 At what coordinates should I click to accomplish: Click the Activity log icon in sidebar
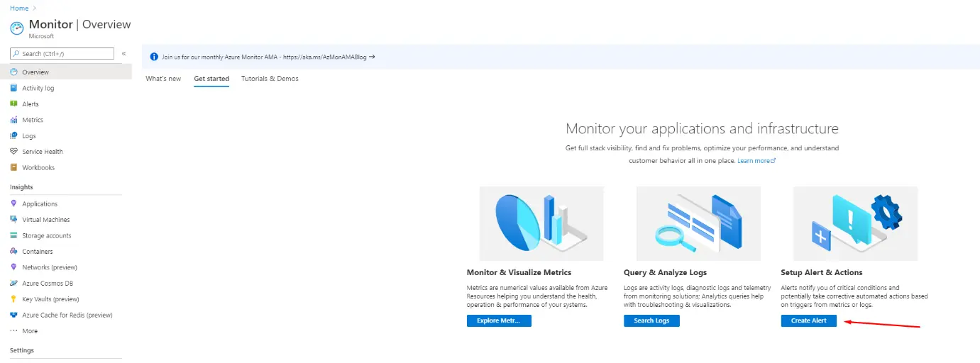[x=14, y=88]
